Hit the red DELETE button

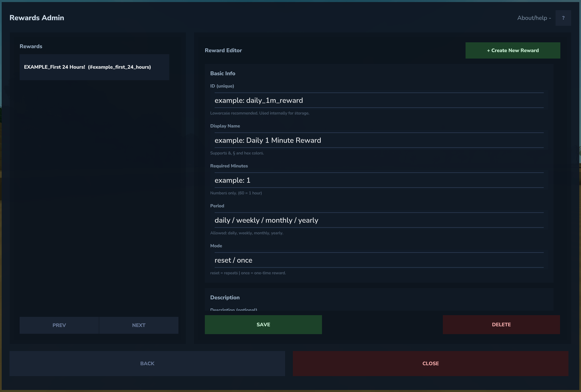[x=501, y=325]
